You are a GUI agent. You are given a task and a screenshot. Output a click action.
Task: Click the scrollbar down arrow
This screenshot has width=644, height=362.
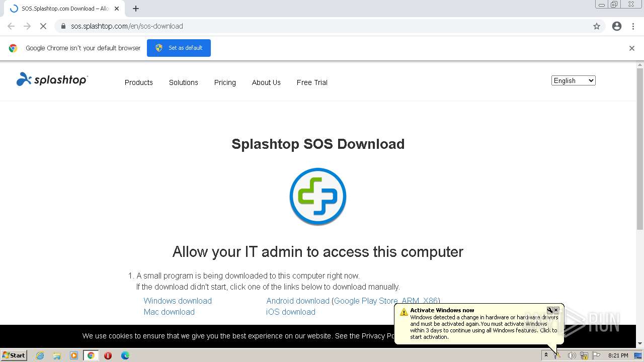640,344
